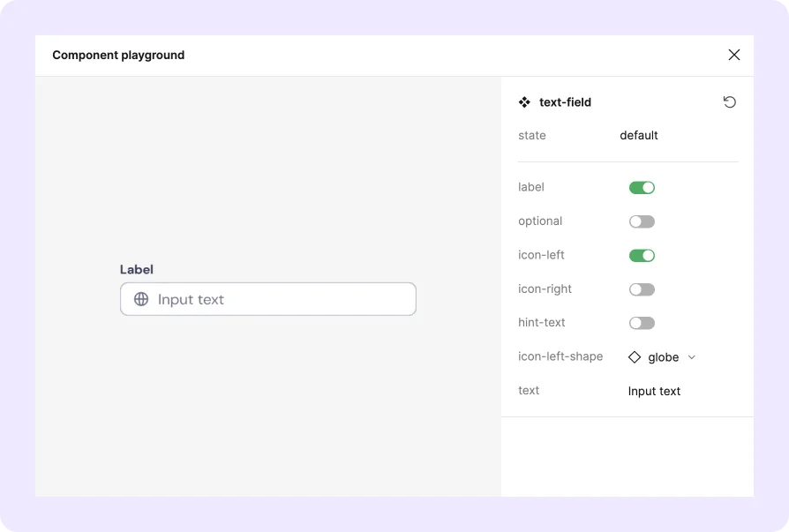Click the 'optional' property label
The image size is (789, 532).
click(x=540, y=221)
